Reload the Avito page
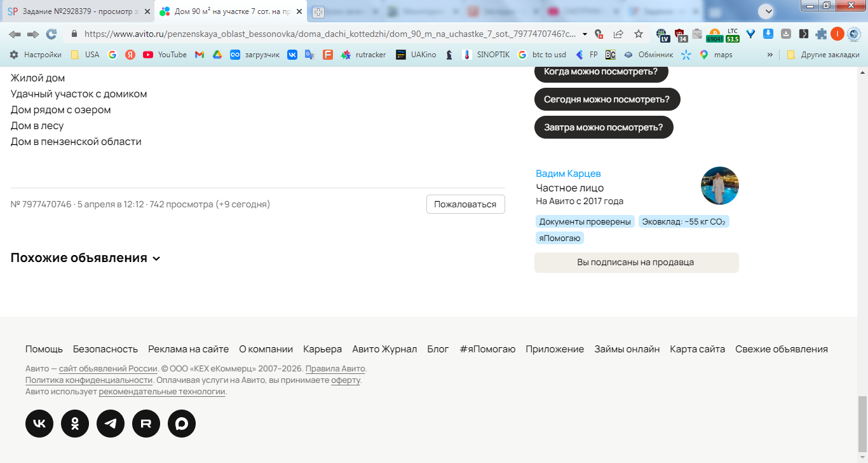The height and width of the screenshot is (463, 868). pos(51,34)
